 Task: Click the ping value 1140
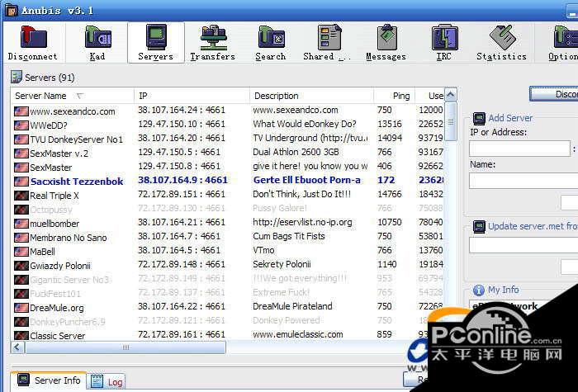tap(386, 265)
